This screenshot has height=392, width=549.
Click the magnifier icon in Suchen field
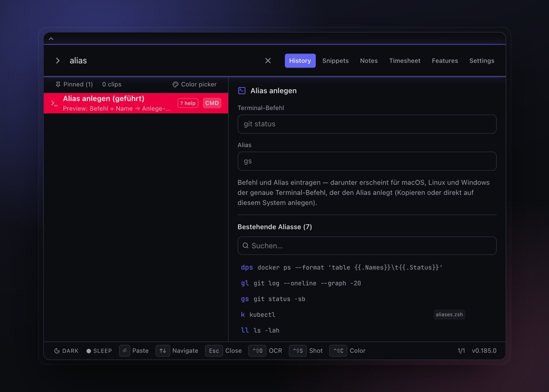pyautogui.click(x=246, y=245)
